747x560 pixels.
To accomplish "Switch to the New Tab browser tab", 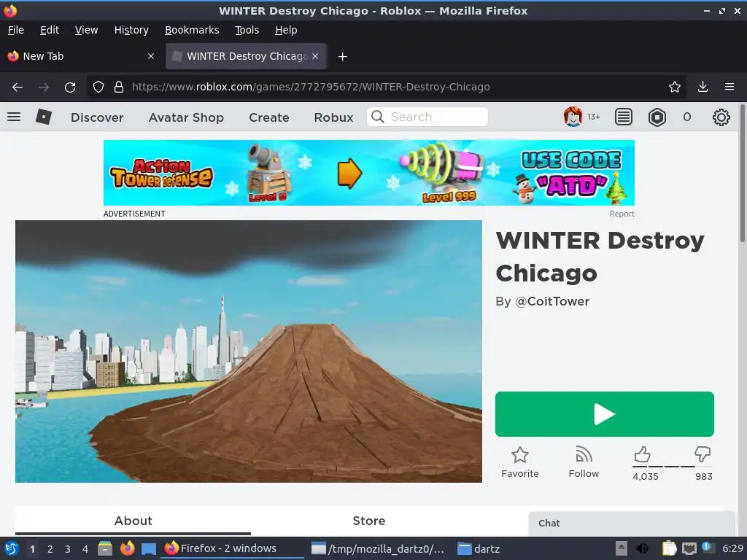I will point(81,56).
